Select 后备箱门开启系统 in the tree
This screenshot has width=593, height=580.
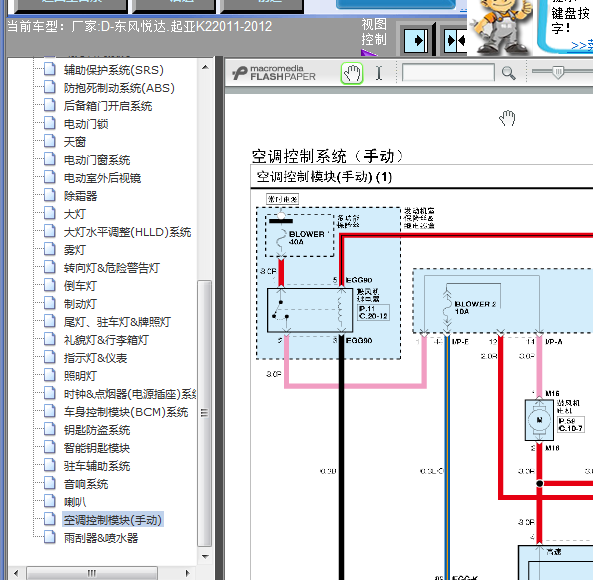coord(108,106)
